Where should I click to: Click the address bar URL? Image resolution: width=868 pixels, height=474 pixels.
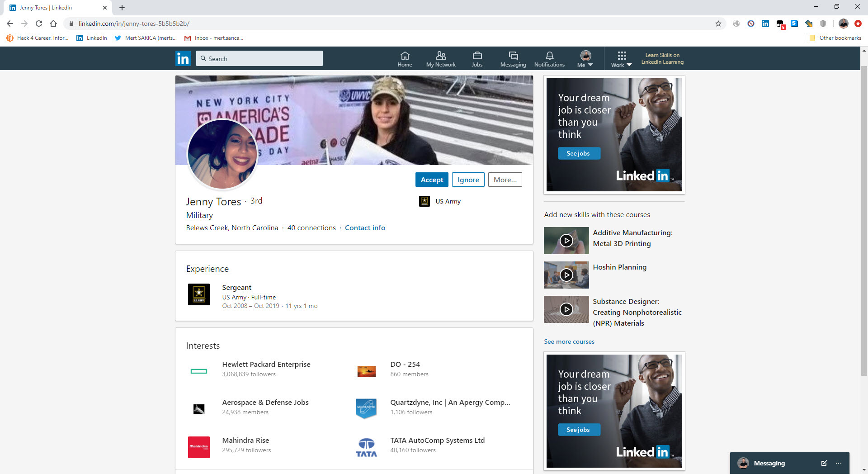point(134,24)
